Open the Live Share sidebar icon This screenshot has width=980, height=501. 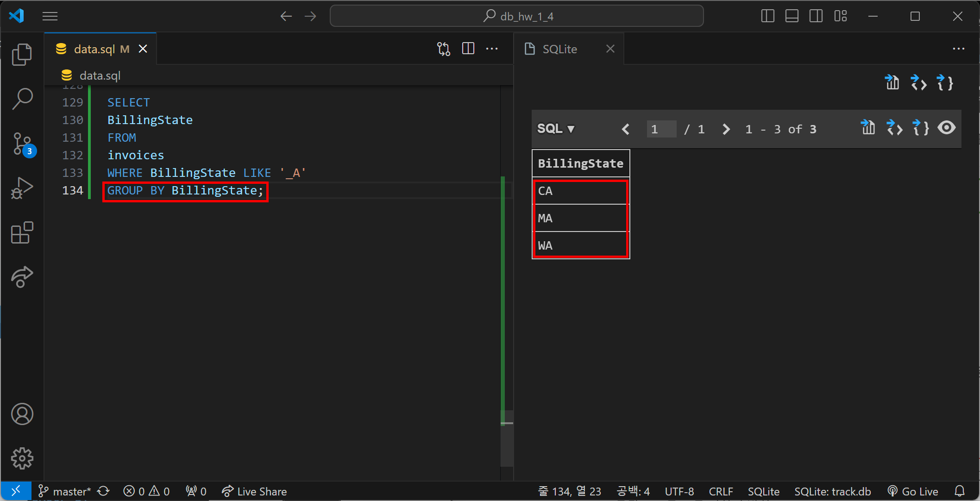[22, 277]
